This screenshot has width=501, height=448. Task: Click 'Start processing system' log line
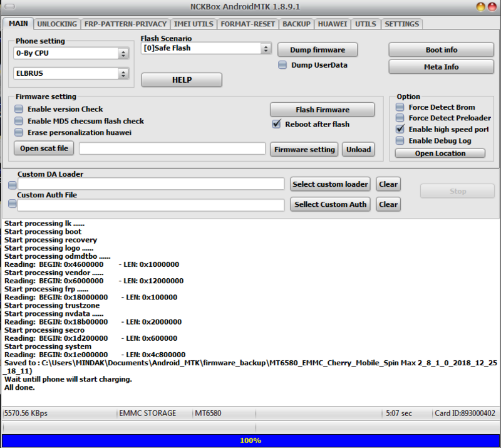[48, 346]
